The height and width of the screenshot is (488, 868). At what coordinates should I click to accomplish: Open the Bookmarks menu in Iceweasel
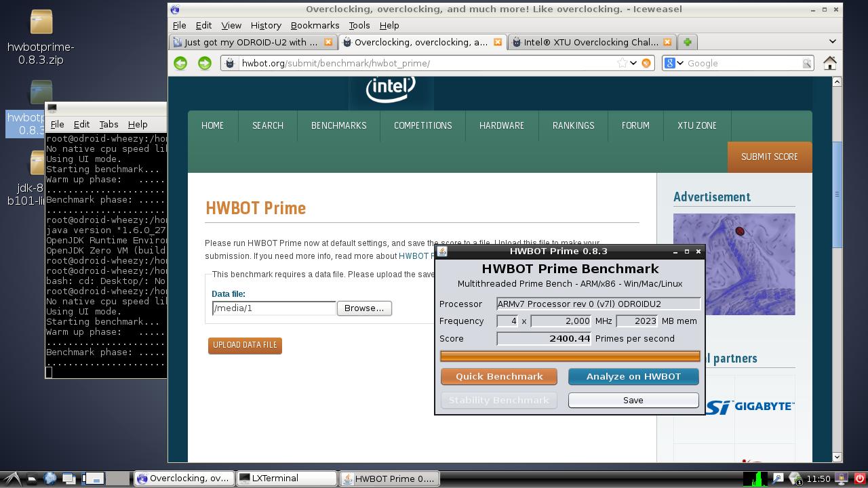[x=315, y=25]
